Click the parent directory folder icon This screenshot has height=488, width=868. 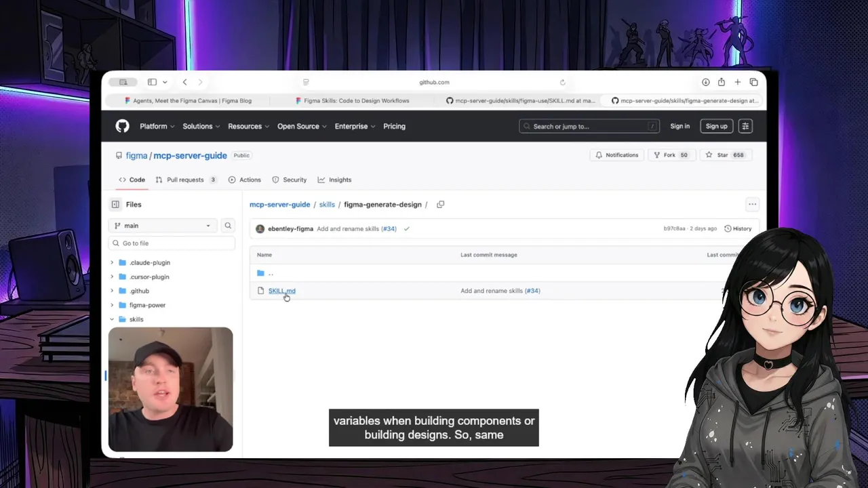tap(260, 273)
